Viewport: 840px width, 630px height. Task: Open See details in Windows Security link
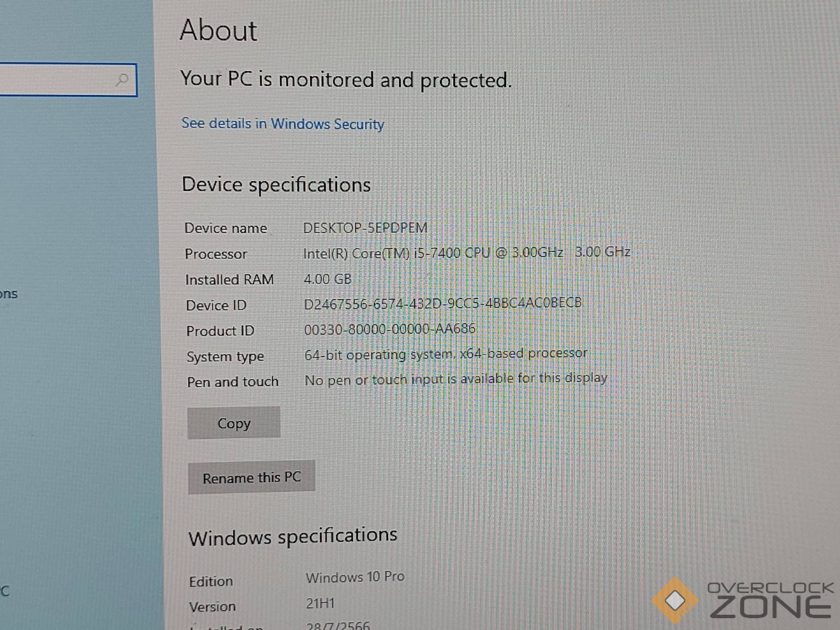(x=283, y=123)
